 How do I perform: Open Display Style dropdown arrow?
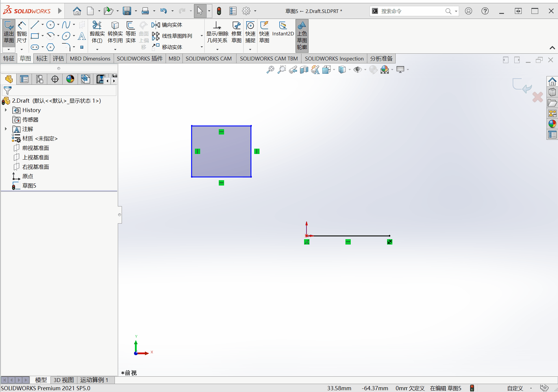coord(350,70)
